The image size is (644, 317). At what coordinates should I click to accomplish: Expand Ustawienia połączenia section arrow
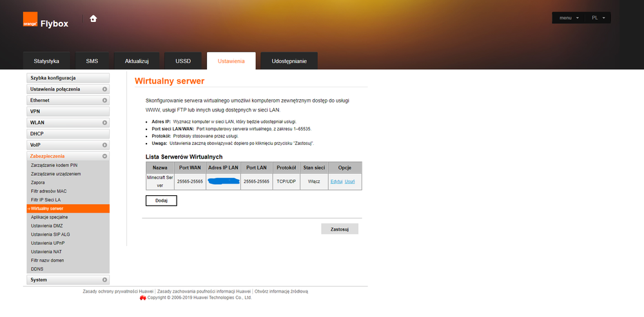pyautogui.click(x=104, y=89)
